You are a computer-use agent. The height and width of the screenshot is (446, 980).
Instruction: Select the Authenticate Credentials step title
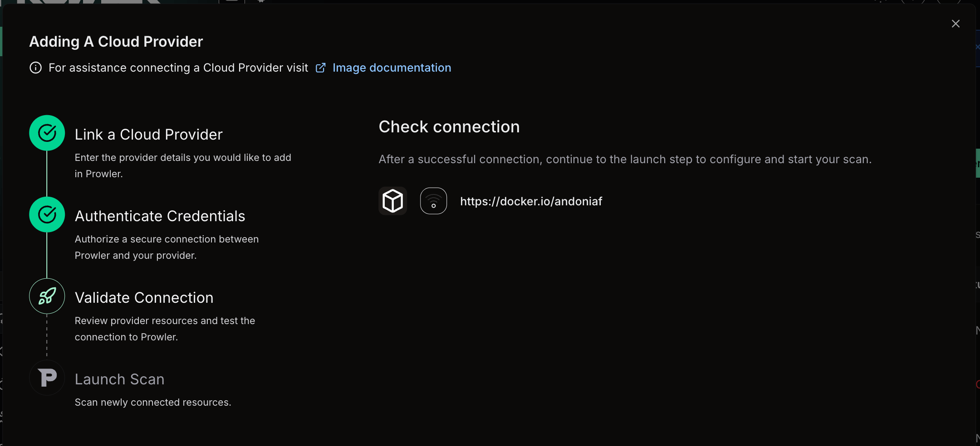[x=160, y=216]
